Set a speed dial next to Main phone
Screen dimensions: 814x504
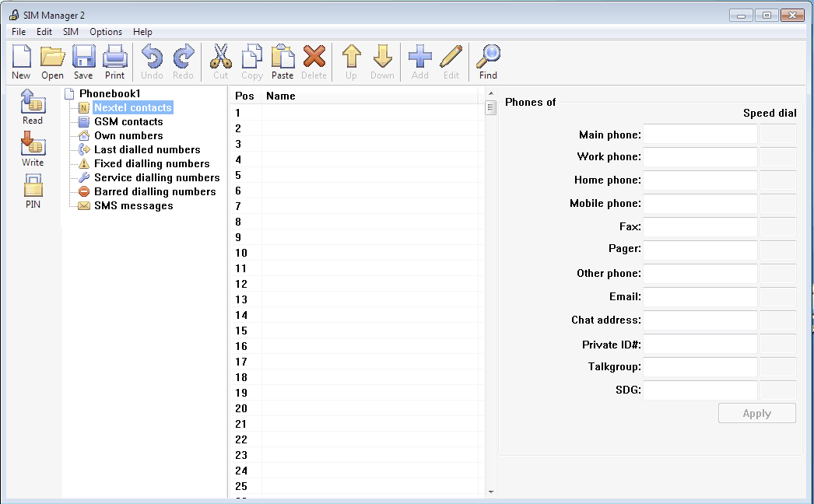777,135
